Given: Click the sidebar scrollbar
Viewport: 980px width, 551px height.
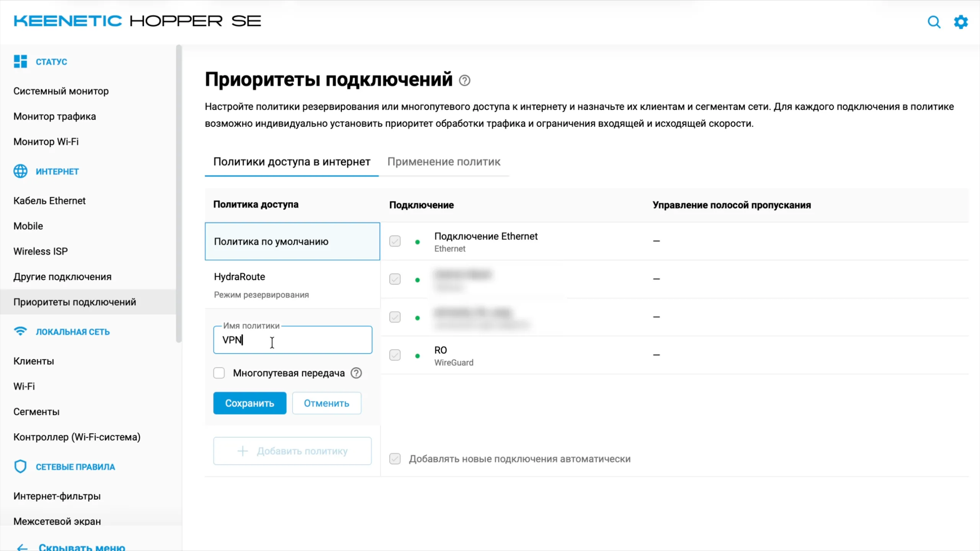Looking at the screenshot, I should pyautogui.click(x=178, y=193).
